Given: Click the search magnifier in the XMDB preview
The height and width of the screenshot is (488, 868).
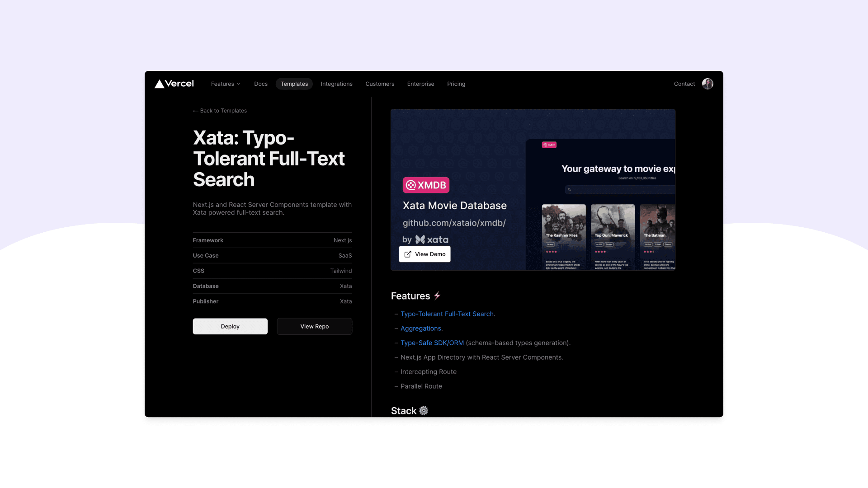Looking at the screenshot, I should (x=570, y=190).
